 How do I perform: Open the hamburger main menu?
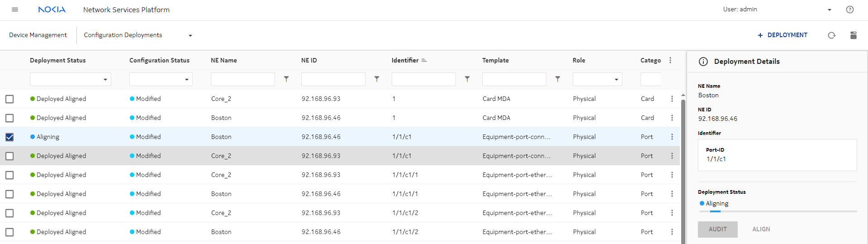(15, 10)
